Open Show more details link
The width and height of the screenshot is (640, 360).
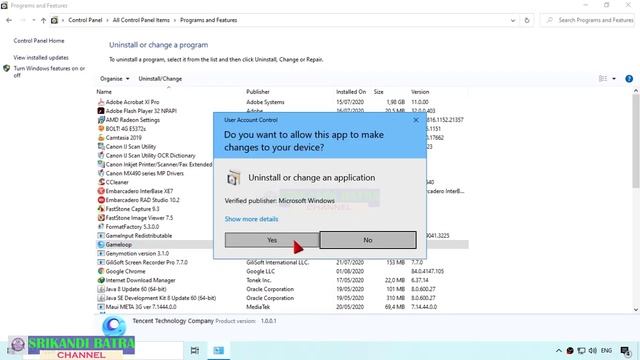pos(251,219)
